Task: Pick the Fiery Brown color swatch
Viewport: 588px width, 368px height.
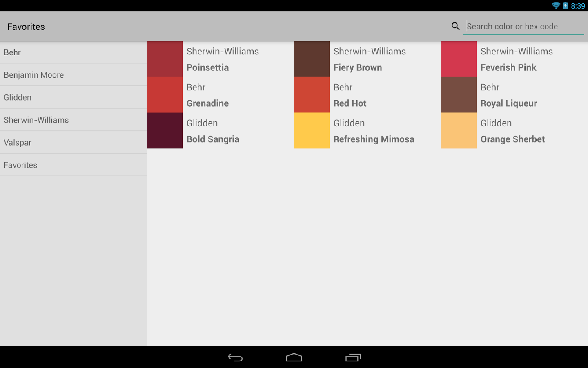Action: tap(312, 59)
